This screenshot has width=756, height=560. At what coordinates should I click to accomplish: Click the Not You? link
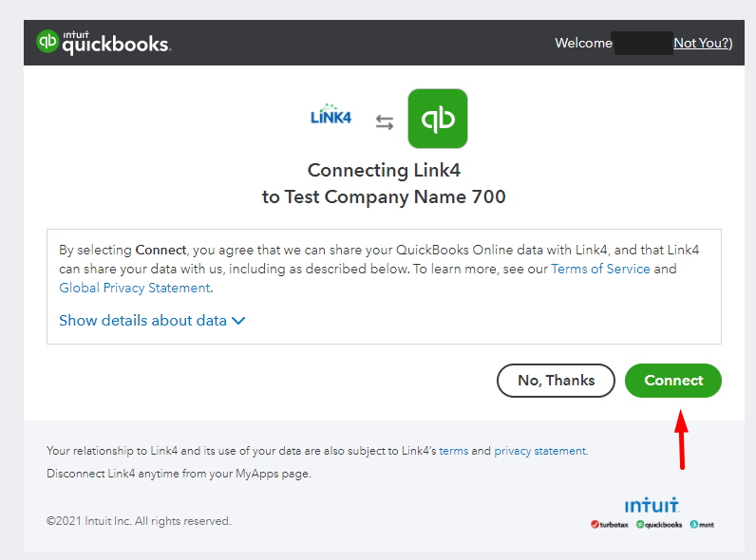coord(703,43)
